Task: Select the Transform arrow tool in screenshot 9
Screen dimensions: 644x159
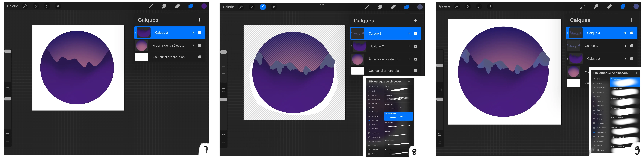Action: 490,7
